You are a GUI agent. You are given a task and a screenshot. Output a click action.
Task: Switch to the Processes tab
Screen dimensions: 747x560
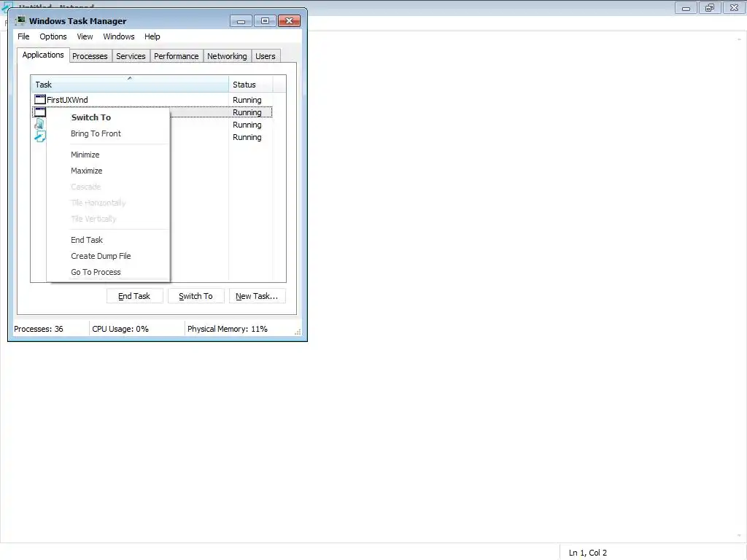click(x=90, y=56)
